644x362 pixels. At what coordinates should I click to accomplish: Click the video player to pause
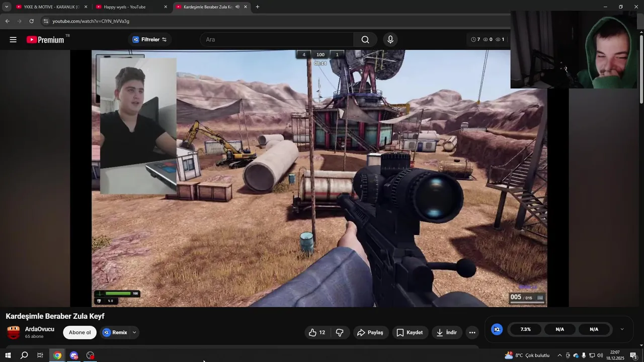[x=319, y=178]
